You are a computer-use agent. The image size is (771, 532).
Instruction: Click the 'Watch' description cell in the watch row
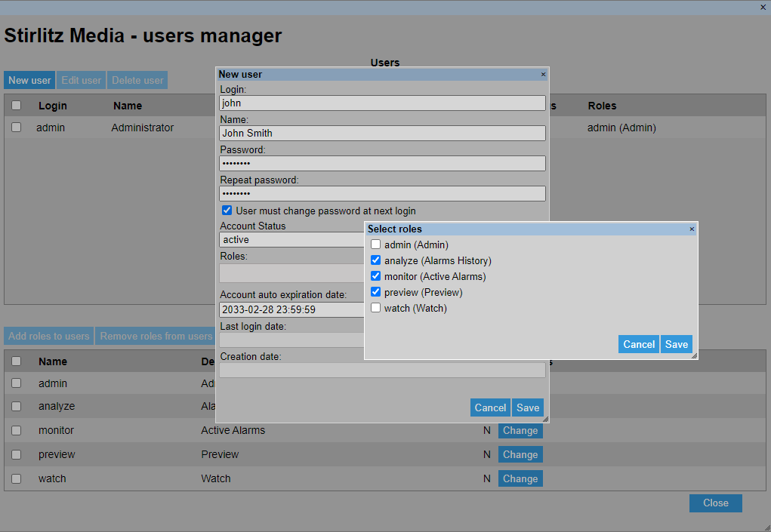pos(216,478)
